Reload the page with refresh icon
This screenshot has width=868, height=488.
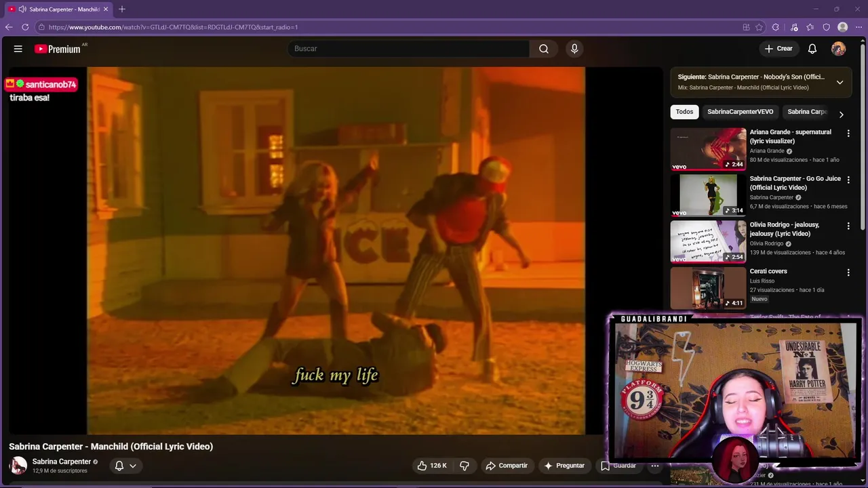click(25, 27)
